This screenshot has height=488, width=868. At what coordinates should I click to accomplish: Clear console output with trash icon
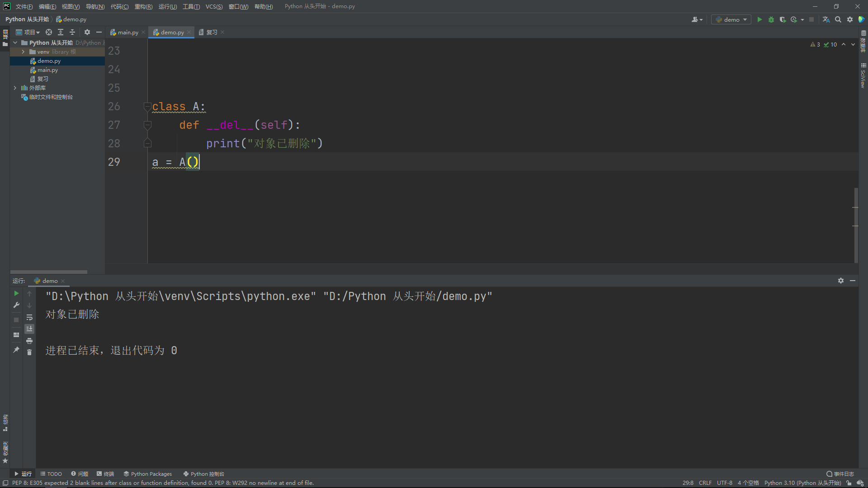click(x=29, y=352)
